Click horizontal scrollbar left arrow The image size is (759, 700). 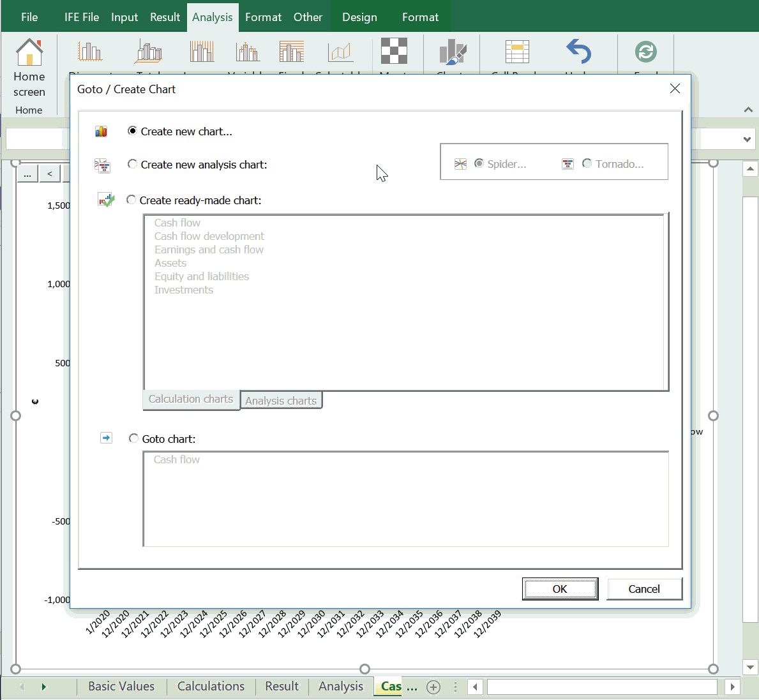pyautogui.click(x=475, y=687)
